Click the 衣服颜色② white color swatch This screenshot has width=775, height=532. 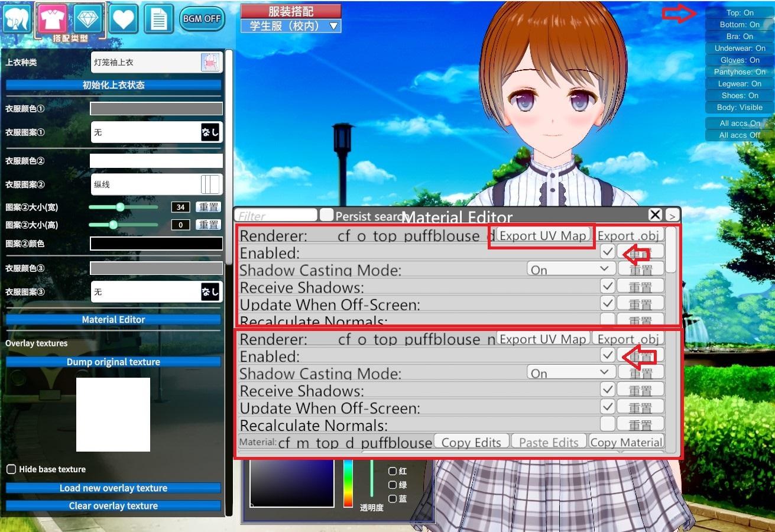tap(156, 161)
